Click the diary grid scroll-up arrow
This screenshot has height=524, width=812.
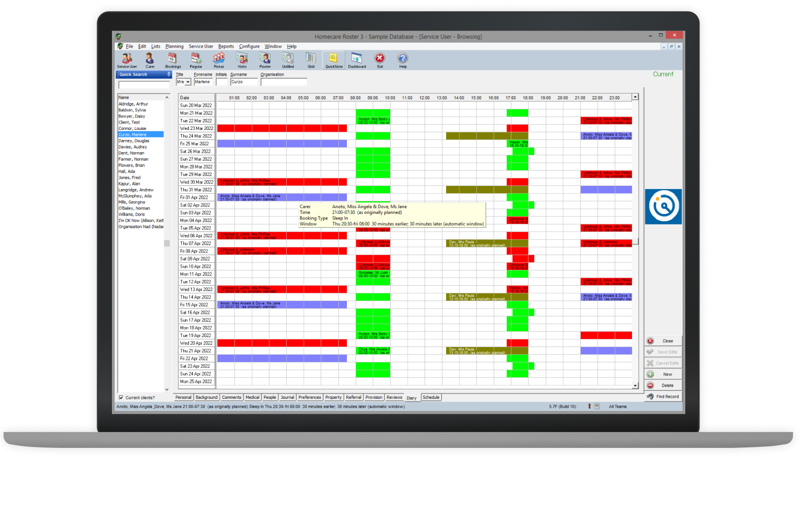635,97
